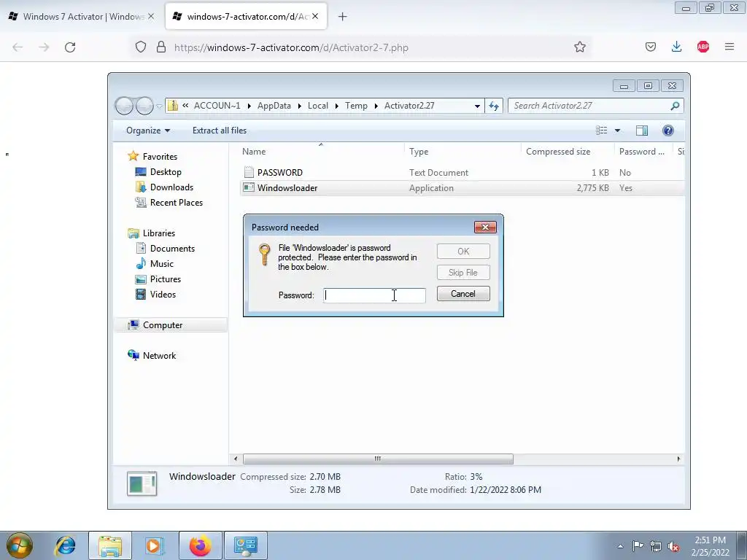Close the Windows 7 Activator tab
The width and height of the screenshot is (747, 560).
click(x=151, y=16)
